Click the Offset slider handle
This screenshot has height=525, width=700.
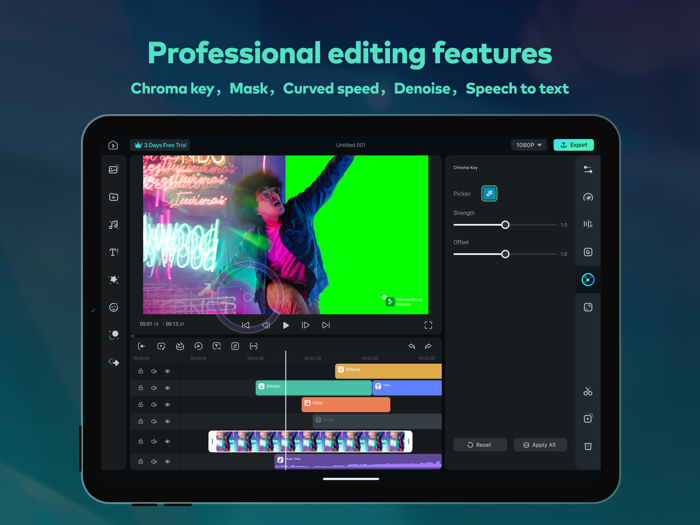point(505,254)
